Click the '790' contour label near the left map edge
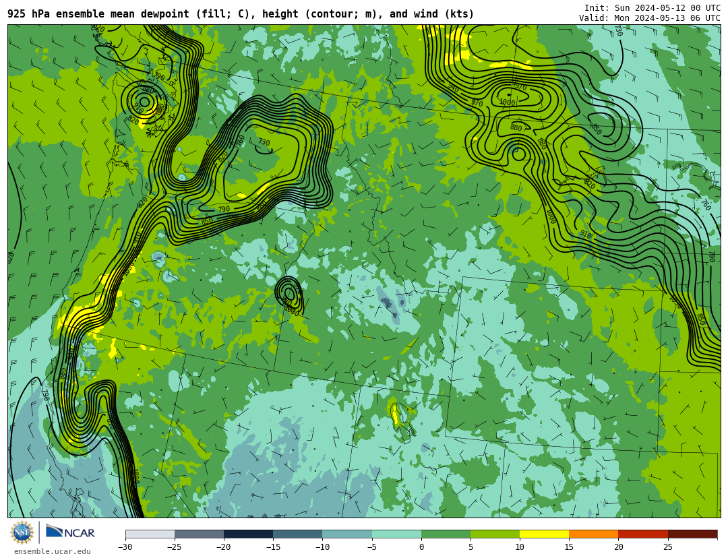Viewport: 728px width, 560px height. (45, 395)
